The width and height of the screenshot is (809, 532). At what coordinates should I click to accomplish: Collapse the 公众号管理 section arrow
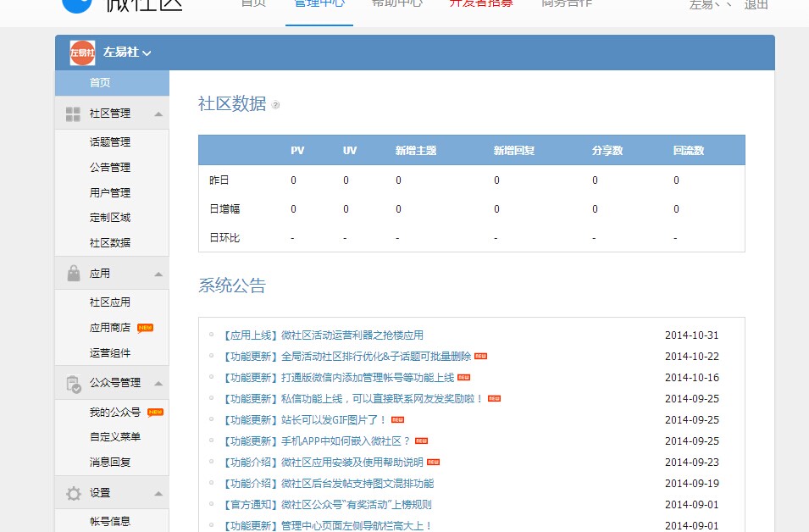pyautogui.click(x=158, y=384)
